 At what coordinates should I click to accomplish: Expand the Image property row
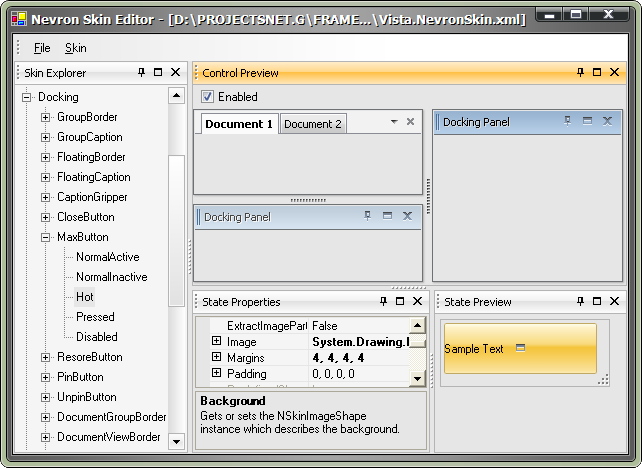pos(216,341)
